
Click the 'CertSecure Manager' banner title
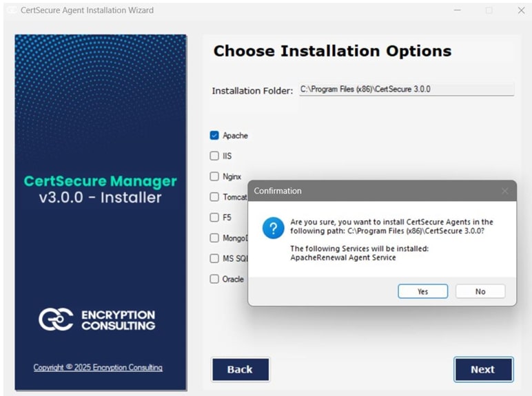(x=100, y=181)
